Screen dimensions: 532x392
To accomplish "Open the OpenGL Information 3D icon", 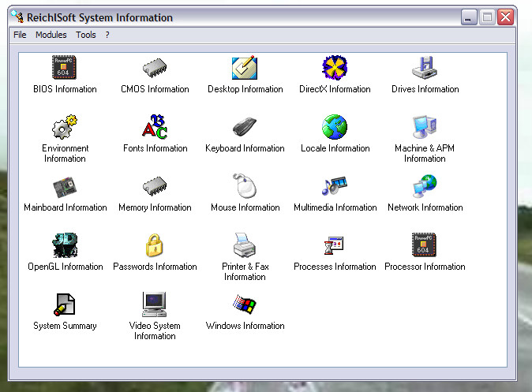I will (x=65, y=246).
